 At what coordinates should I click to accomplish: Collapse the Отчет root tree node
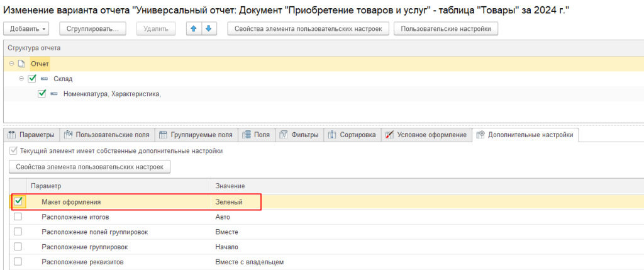(11, 64)
